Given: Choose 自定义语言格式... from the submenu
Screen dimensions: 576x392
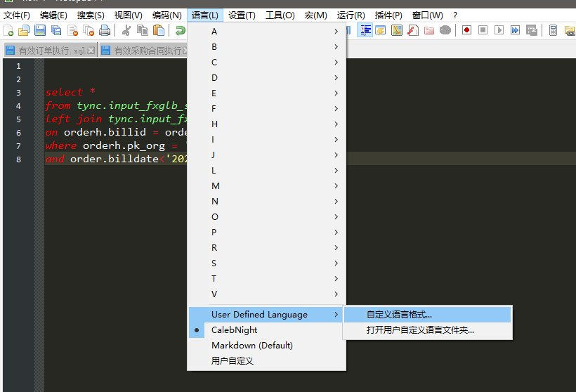Looking at the screenshot, I should pos(428,315).
